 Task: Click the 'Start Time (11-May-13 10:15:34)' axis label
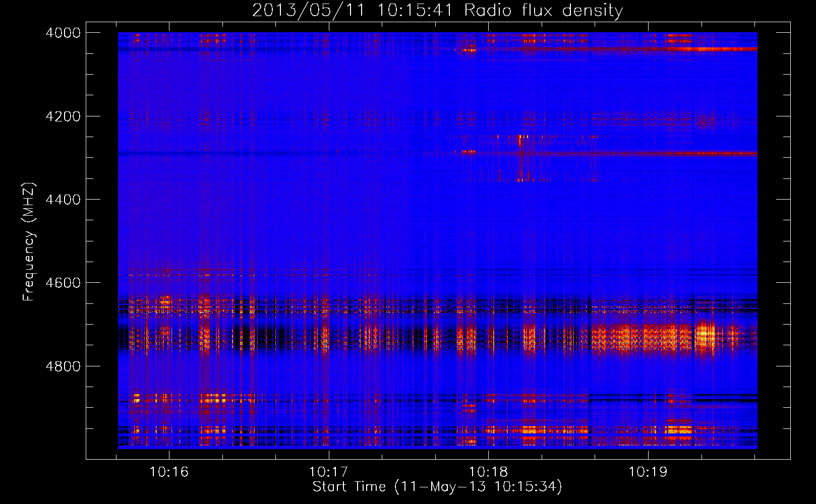click(437, 487)
